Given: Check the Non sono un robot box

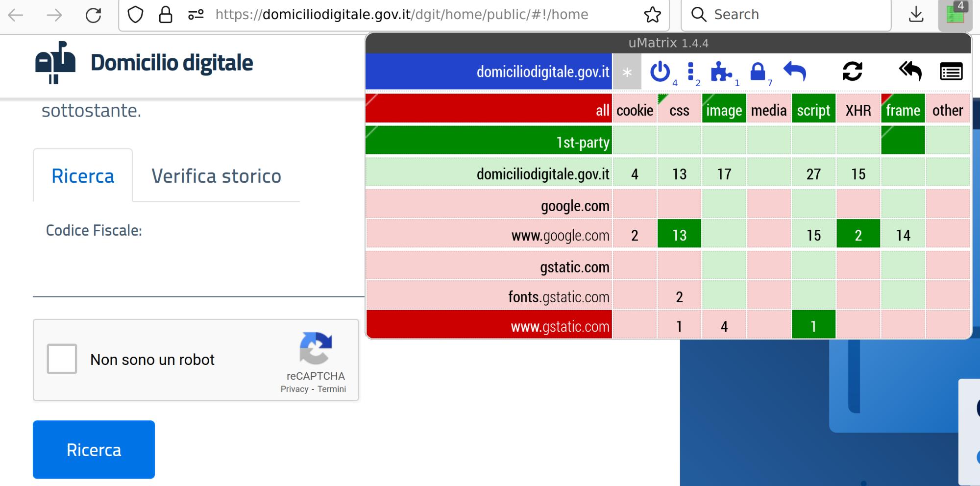Looking at the screenshot, I should [x=62, y=359].
